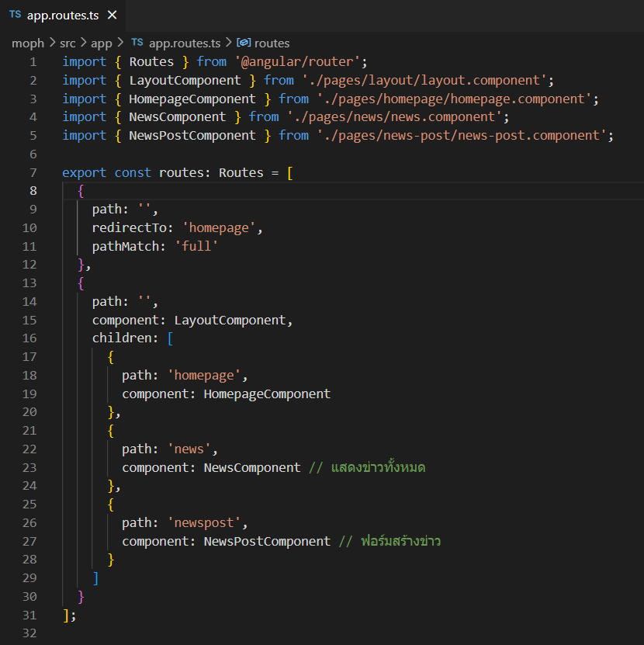Click line number 16 in the gutter
The width and height of the screenshot is (644, 645).
tap(29, 338)
